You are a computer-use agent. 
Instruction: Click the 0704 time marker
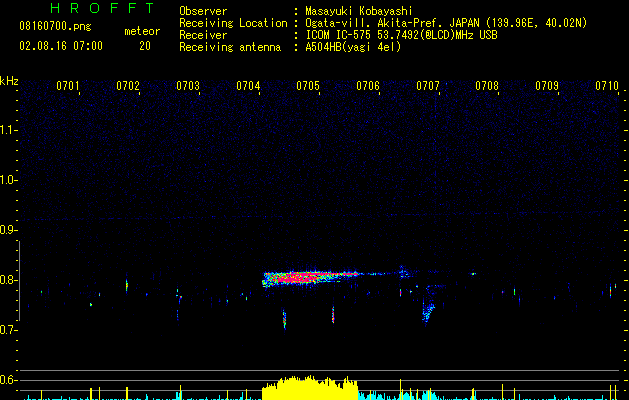pyautogui.click(x=248, y=86)
